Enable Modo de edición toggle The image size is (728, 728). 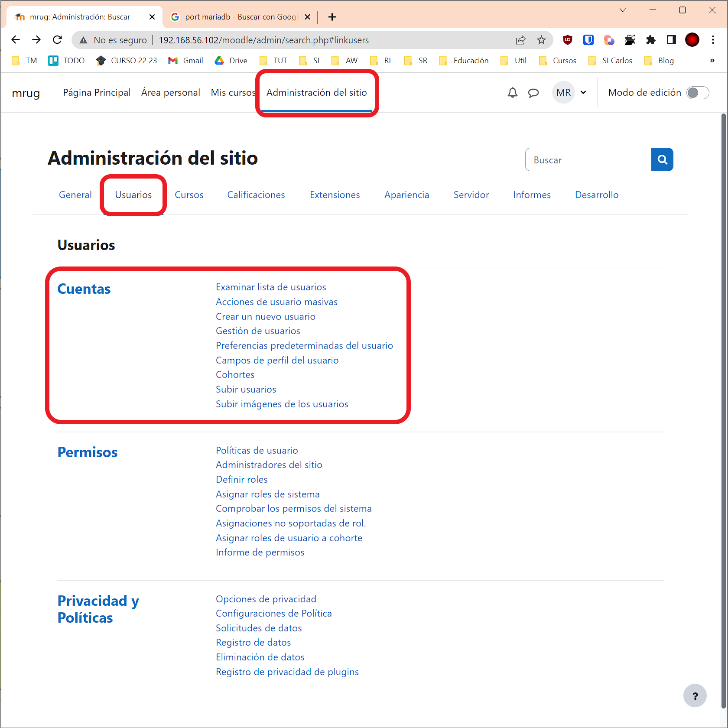[698, 92]
